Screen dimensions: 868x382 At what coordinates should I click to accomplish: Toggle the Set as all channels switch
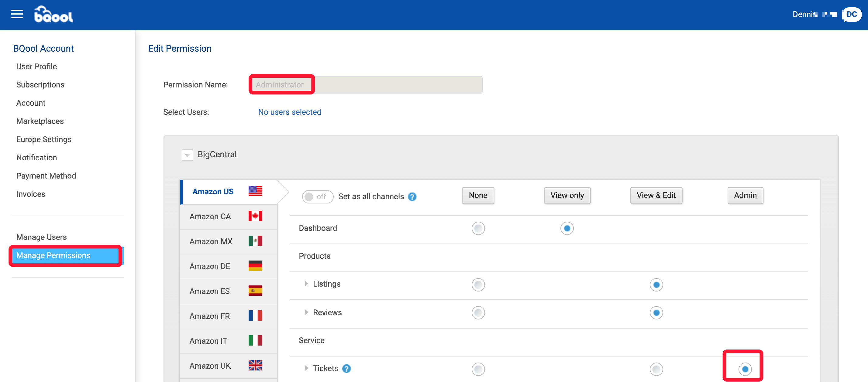click(317, 196)
